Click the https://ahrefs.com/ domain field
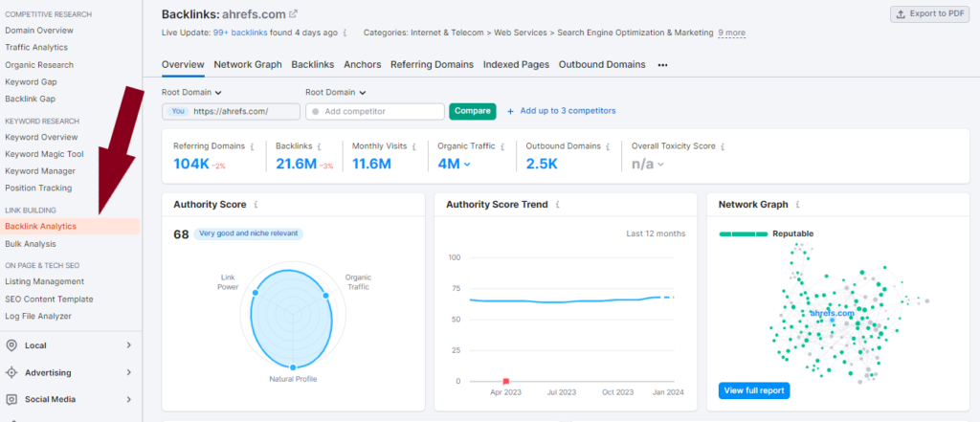 tap(231, 111)
